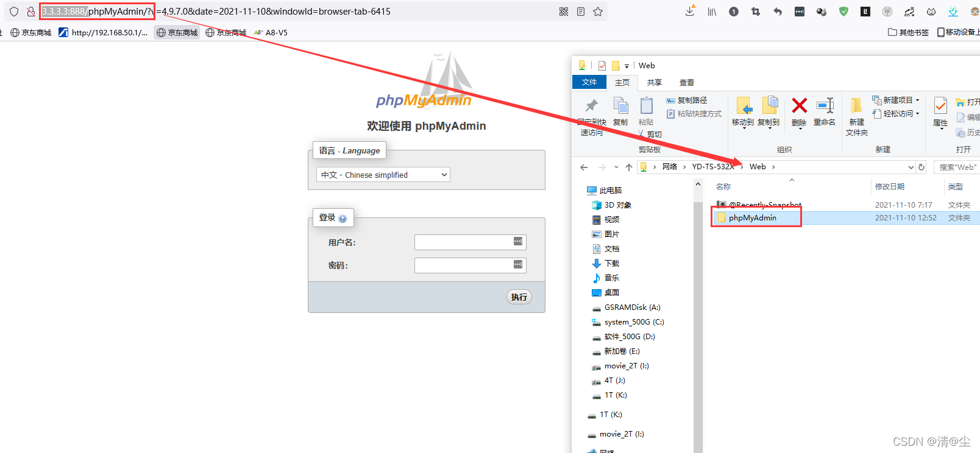Bookmark this page with the star icon
The image size is (980, 453).
pos(598,12)
